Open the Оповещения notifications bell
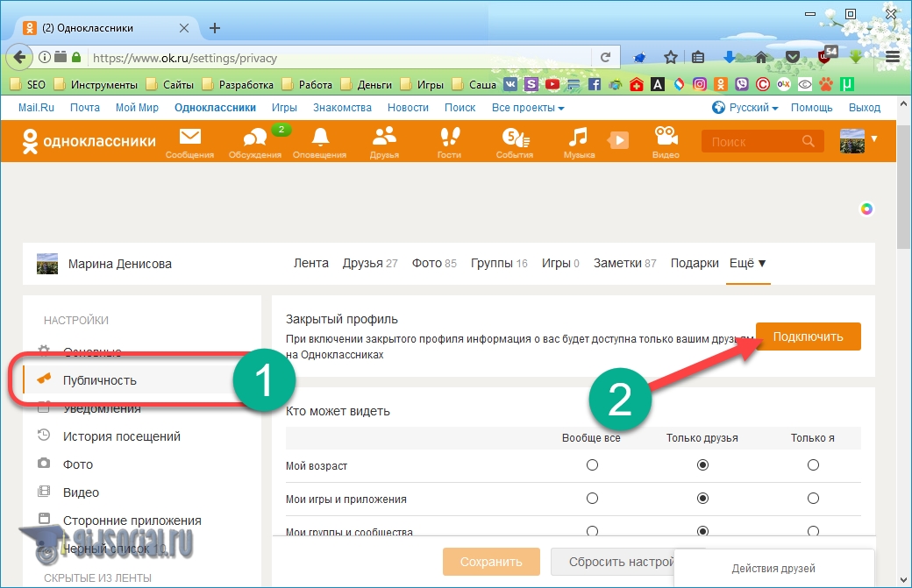The image size is (912, 588). point(319,142)
